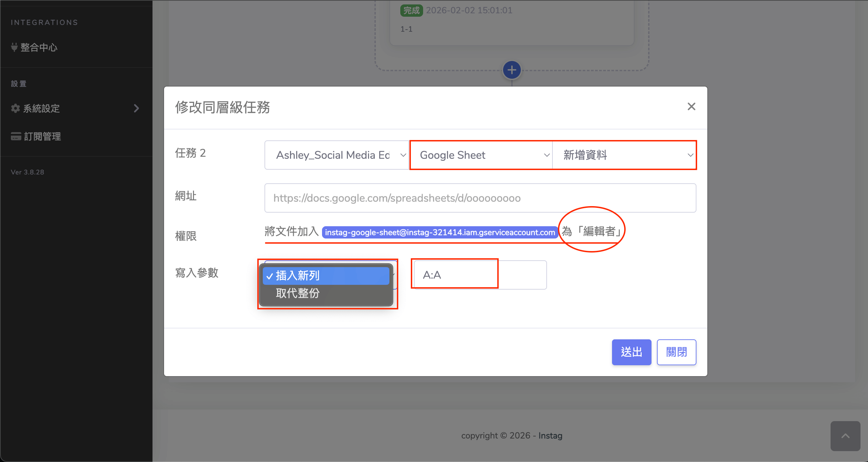Open the Google Sheet service dropdown
Viewport: 868px width, 462px height.
point(481,155)
